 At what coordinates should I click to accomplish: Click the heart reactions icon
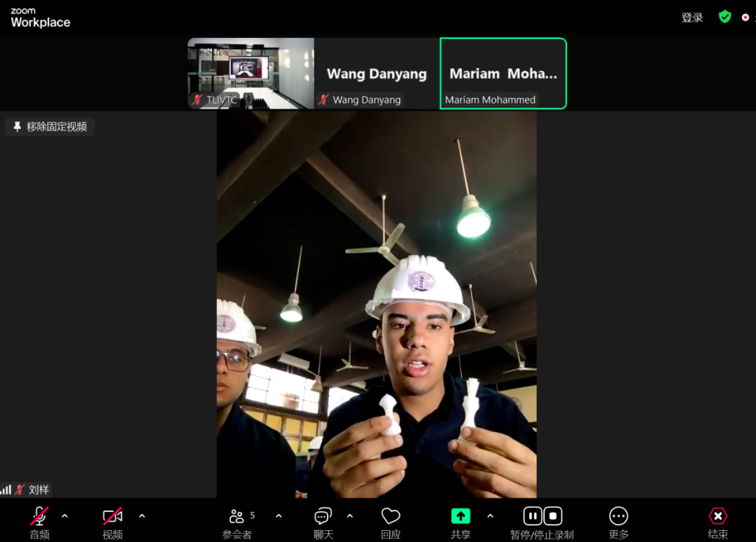tap(391, 517)
